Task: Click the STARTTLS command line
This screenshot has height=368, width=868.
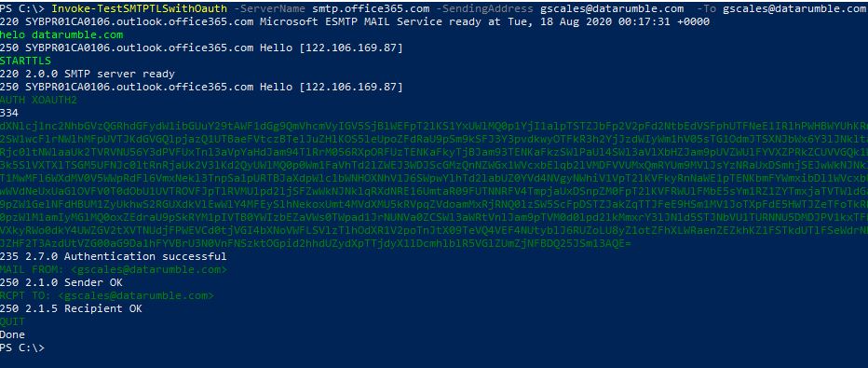Action: pos(25,61)
